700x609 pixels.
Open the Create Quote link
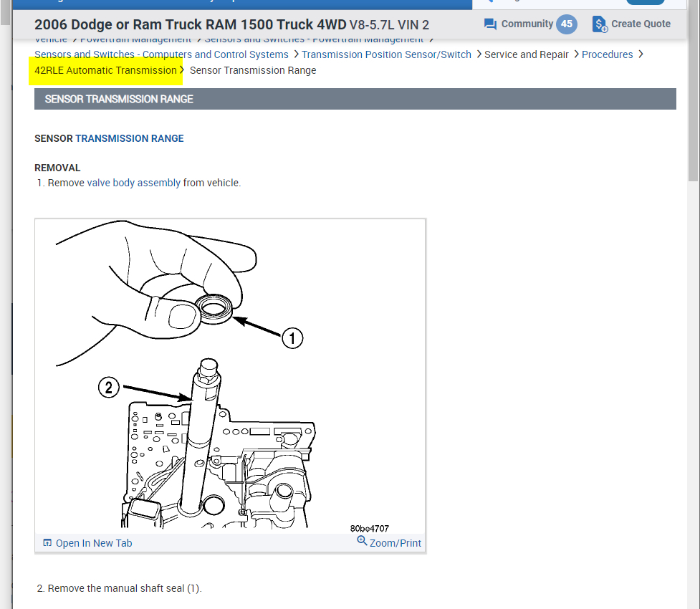click(641, 24)
